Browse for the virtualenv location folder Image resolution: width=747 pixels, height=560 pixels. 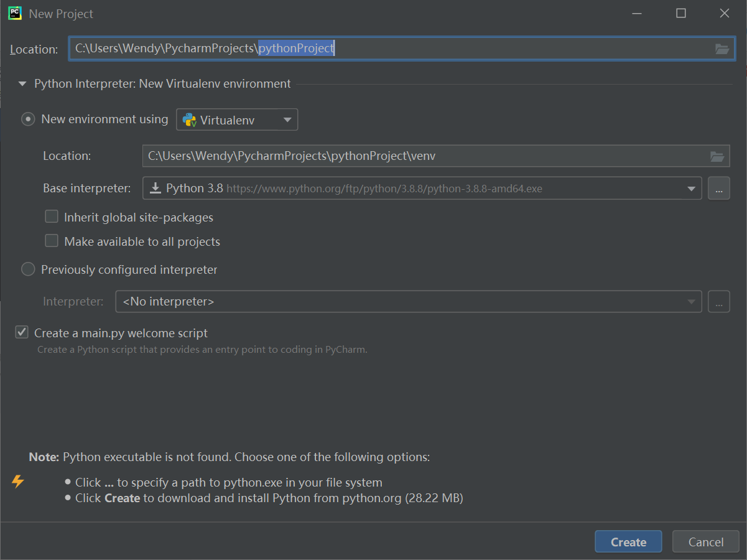[x=717, y=156]
